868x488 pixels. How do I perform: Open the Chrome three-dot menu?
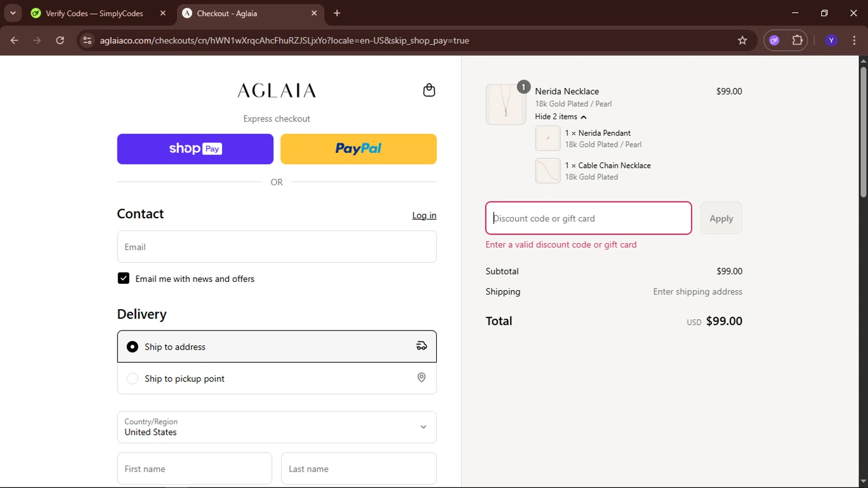(854, 41)
